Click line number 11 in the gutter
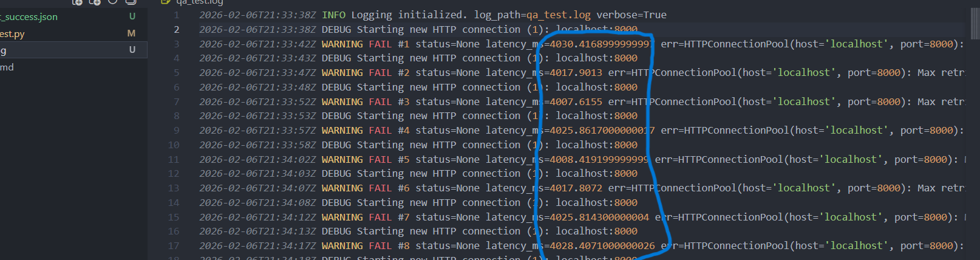The image size is (980, 260). tap(174, 159)
